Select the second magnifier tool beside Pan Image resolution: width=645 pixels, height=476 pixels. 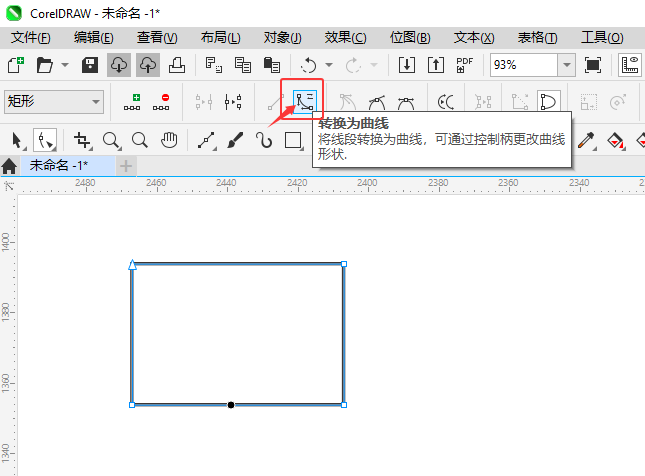point(140,140)
